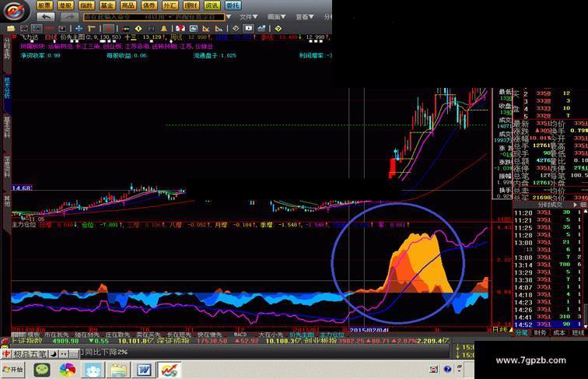The width and height of the screenshot is (588, 379).
Task: Click the crosshair move tool icon
Action: (x=79, y=29)
